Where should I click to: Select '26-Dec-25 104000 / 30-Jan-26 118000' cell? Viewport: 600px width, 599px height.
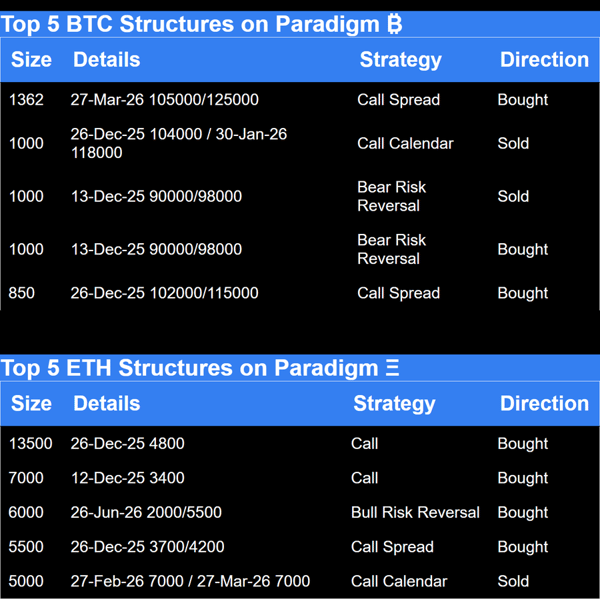179,144
